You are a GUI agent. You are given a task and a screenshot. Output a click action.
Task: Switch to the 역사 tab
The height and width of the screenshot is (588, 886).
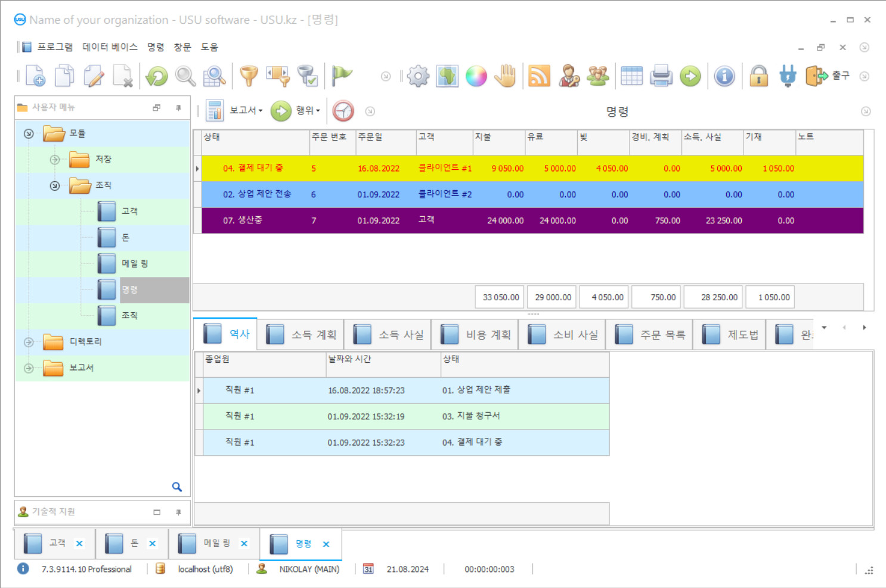pos(225,334)
